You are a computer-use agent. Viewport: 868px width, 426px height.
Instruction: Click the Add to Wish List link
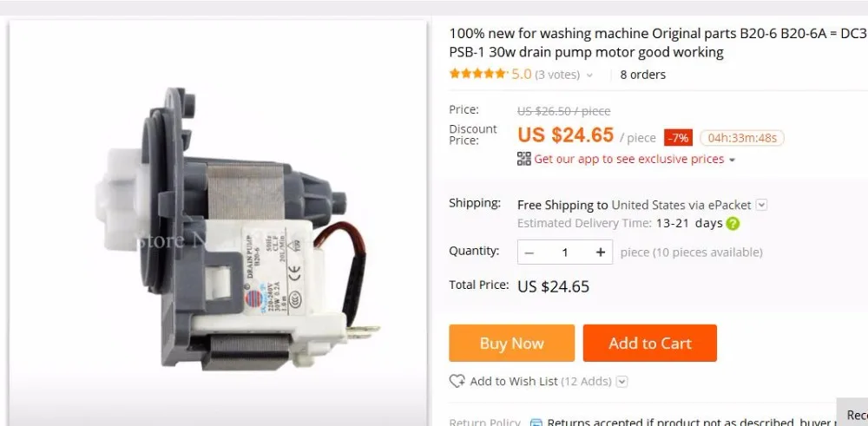click(x=514, y=381)
